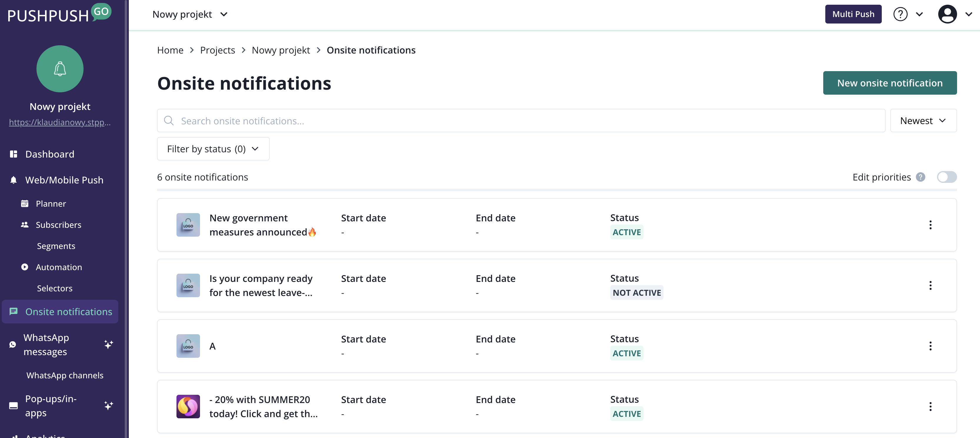Open three-dot menu for New government measures notification
Screen dimensions: 980x438
pos(930,225)
